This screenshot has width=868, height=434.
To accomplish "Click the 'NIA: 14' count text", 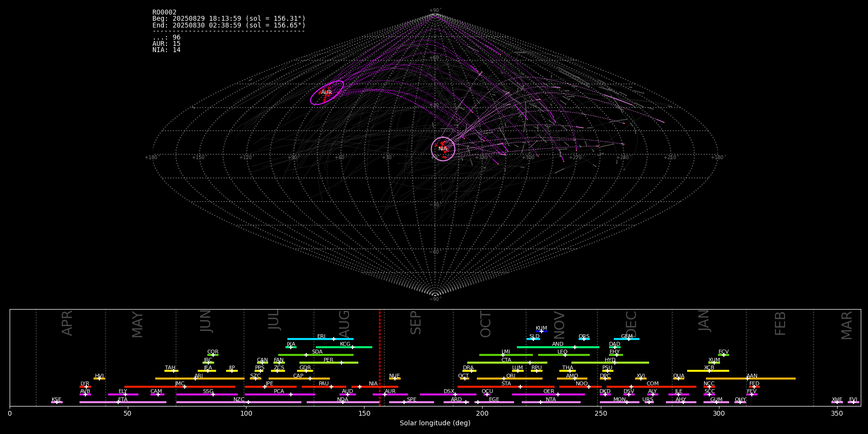I will pos(166,50).
